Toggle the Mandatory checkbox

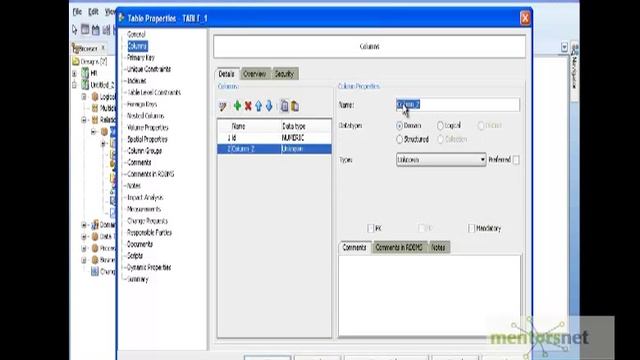point(471,228)
